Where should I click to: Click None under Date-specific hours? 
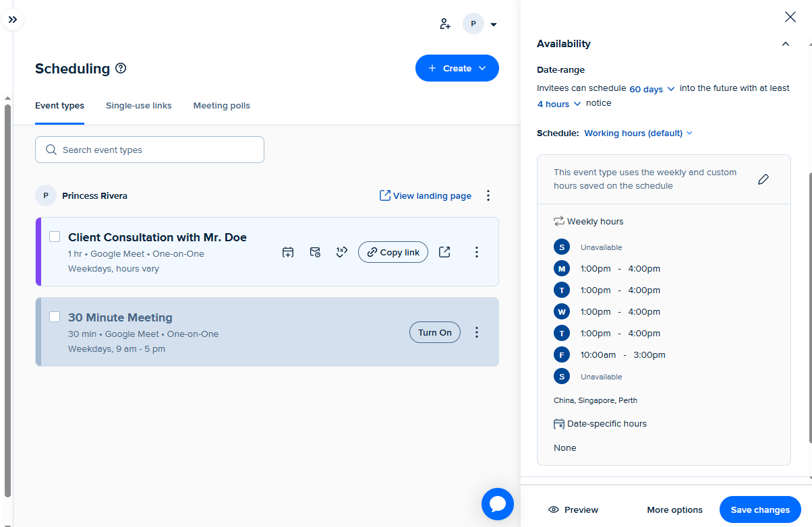click(565, 447)
